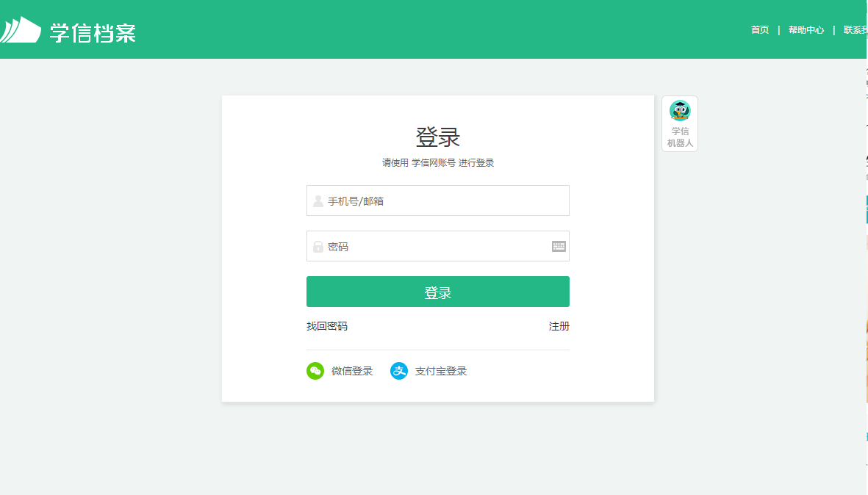This screenshot has width=868, height=495.
Task: Open the 注册 registration link
Action: (561, 326)
